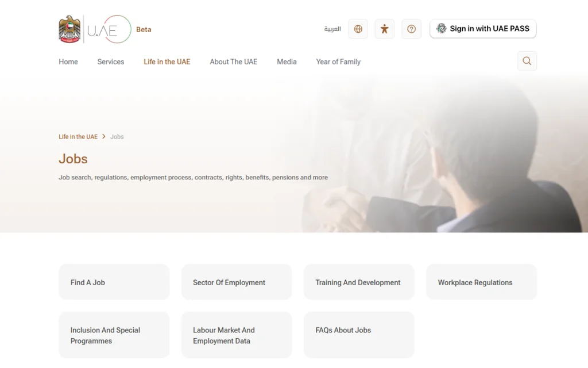Open the Sector Of Employment card
Viewport: 588px width, 368px height.
[x=237, y=282]
